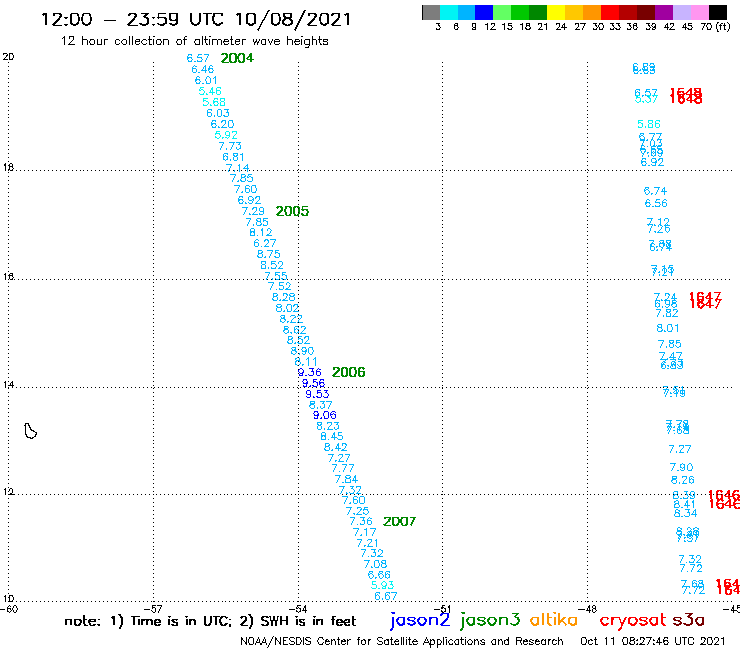This screenshot has height=650, width=740.
Task: Click the right-track value 5.86
Action: click(x=649, y=124)
